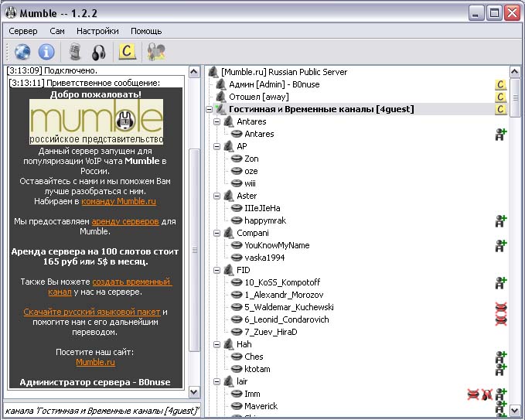Click the comment icon on the Admin channel row
The height and width of the screenshot is (420, 525).
click(501, 84)
